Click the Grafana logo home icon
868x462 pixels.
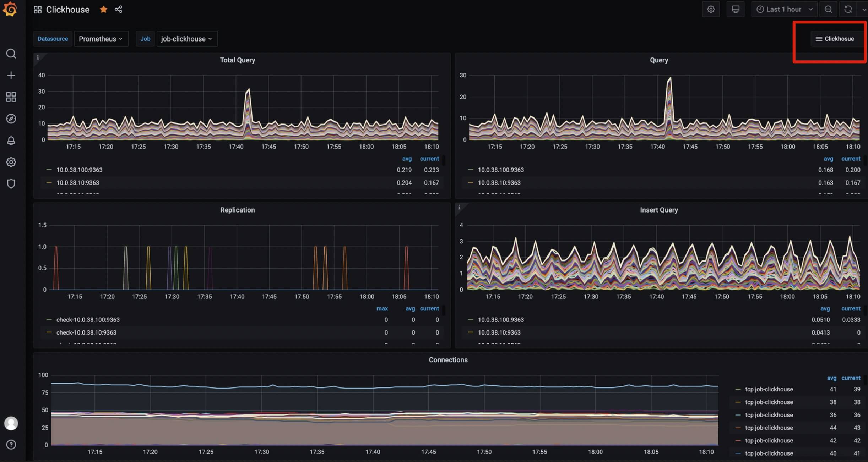[x=10, y=9]
